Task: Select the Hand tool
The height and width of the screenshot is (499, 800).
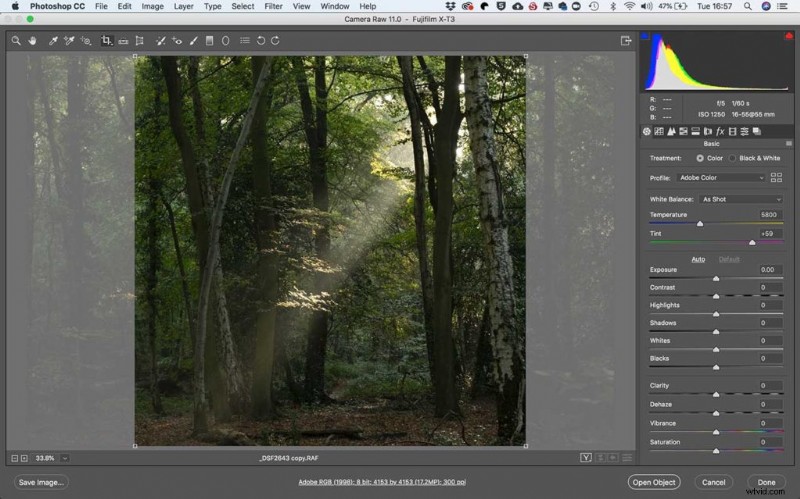Action: click(x=33, y=41)
